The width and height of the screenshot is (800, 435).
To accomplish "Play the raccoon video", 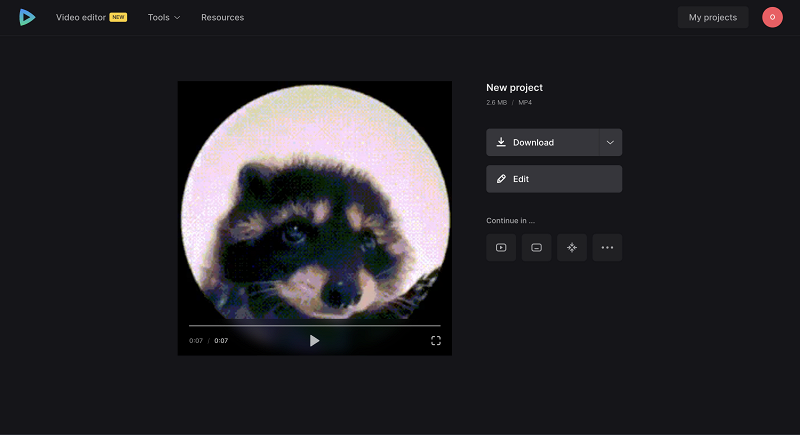I will (314, 341).
